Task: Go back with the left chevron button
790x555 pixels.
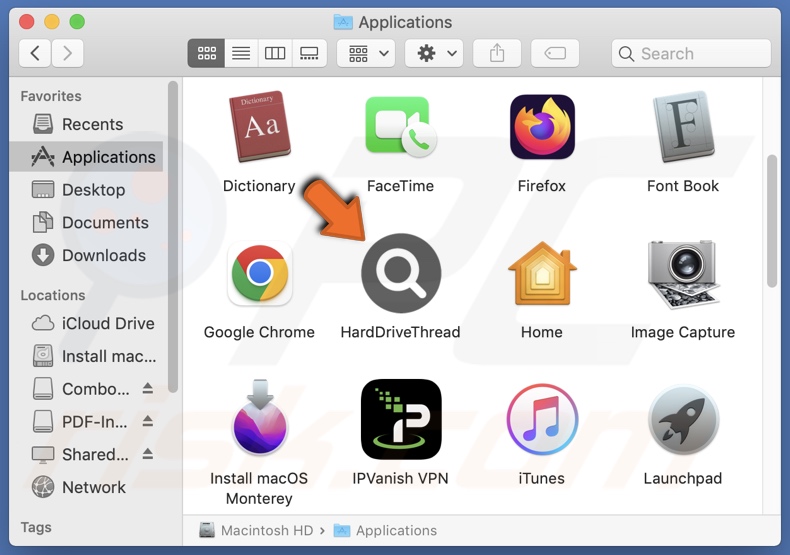Action: point(35,53)
